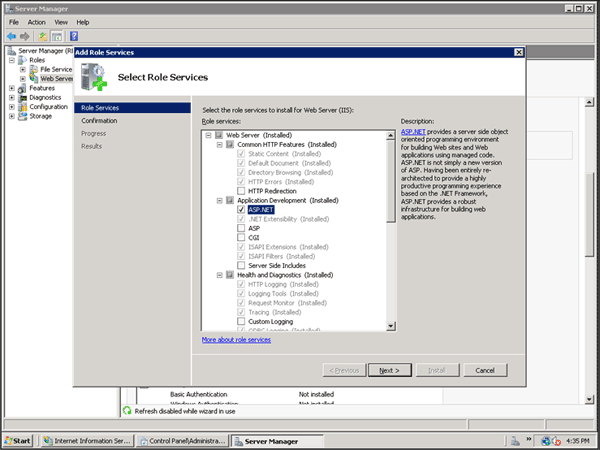Select the Web Server tree item
This screenshot has height=450, width=600.
pos(56,79)
